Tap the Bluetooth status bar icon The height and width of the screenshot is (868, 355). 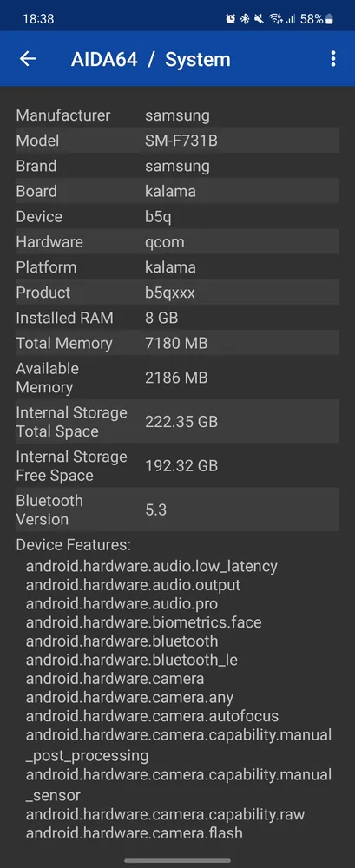click(245, 19)
